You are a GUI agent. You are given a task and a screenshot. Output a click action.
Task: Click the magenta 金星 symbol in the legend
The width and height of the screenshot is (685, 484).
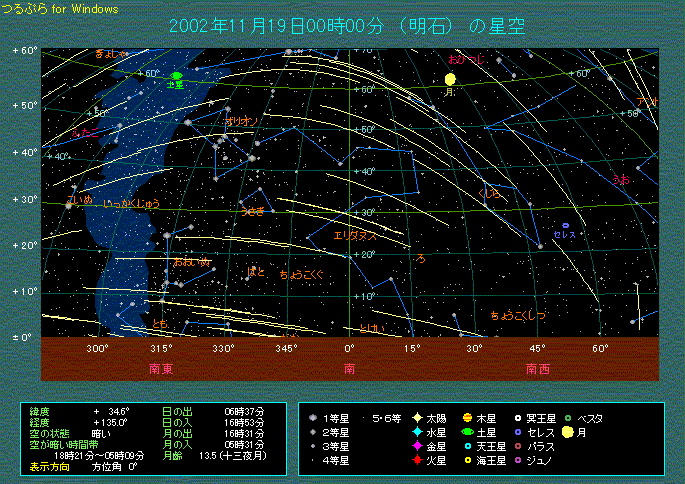tap(415, 446)
